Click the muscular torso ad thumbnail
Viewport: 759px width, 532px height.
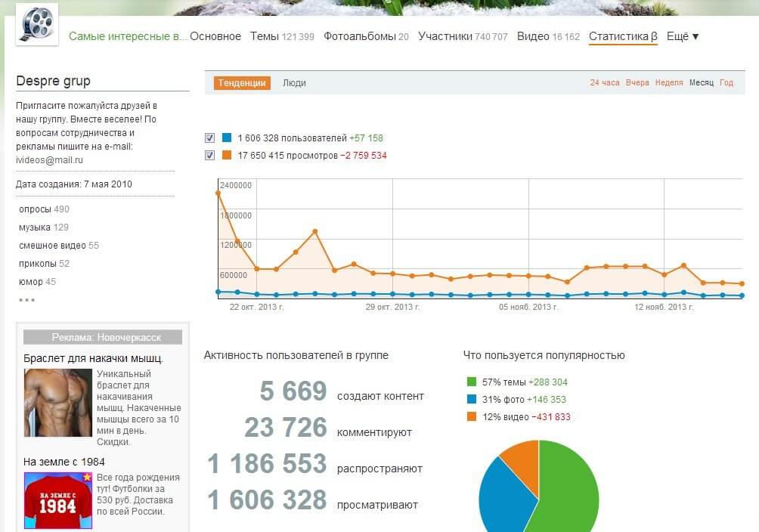pos(58,403)
